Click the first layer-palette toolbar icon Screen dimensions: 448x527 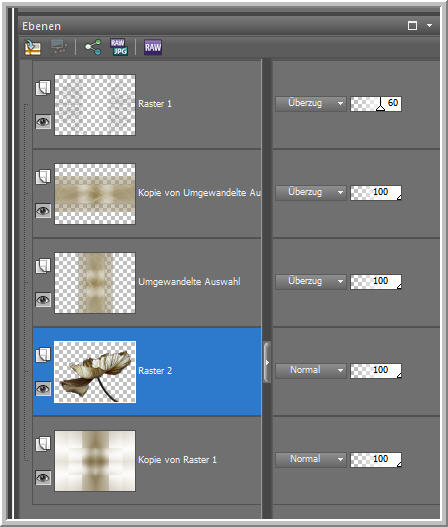coord(33,47)
